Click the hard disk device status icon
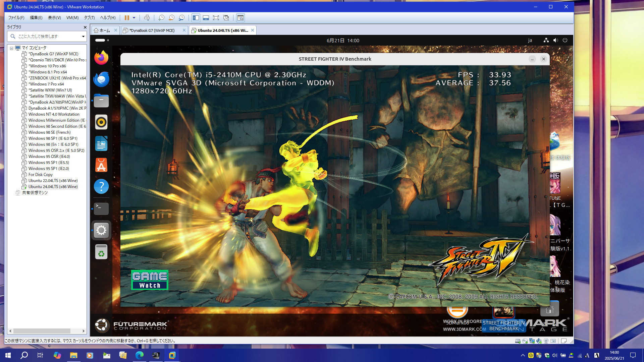This screenshot has height=362, width=644. click(518, 341)
